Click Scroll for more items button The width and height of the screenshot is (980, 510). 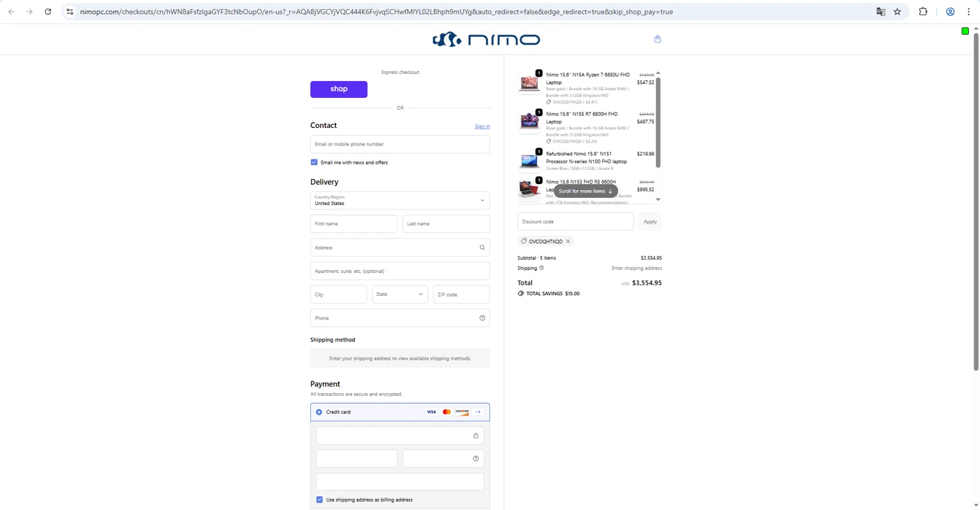point(585,191)
